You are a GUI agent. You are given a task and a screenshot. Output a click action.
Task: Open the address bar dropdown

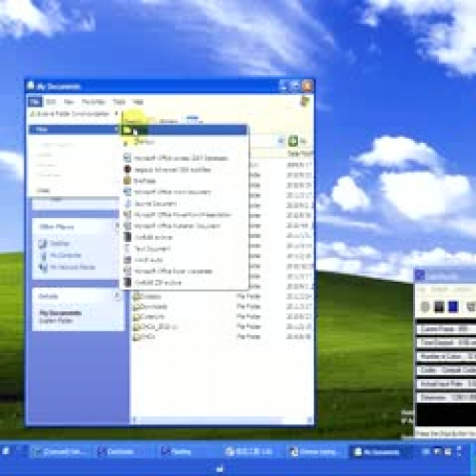[x=281, y=141]
